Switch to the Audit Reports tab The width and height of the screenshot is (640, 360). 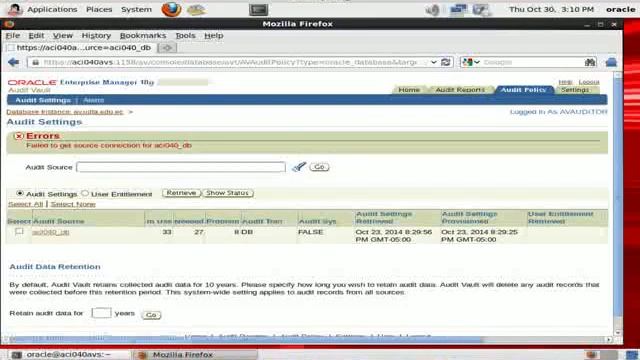[x=460, y=90]
